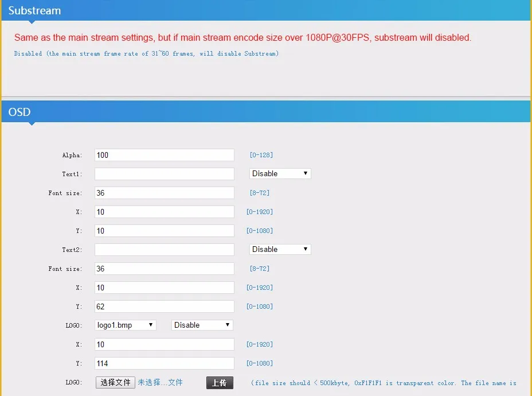The height and width of the screenshot is (396, 532).
Task: Click the Substream section header
Action: point(266,10)
